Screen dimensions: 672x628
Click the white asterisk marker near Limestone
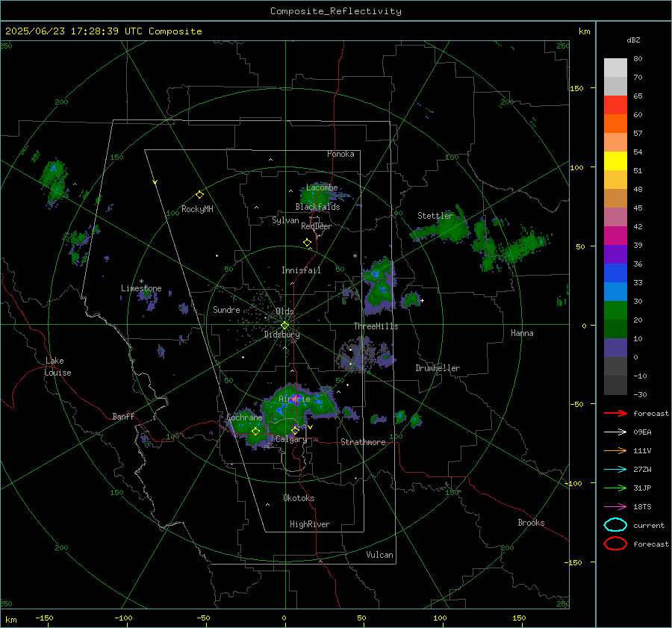pyautogui.click(x=141, y=282)
